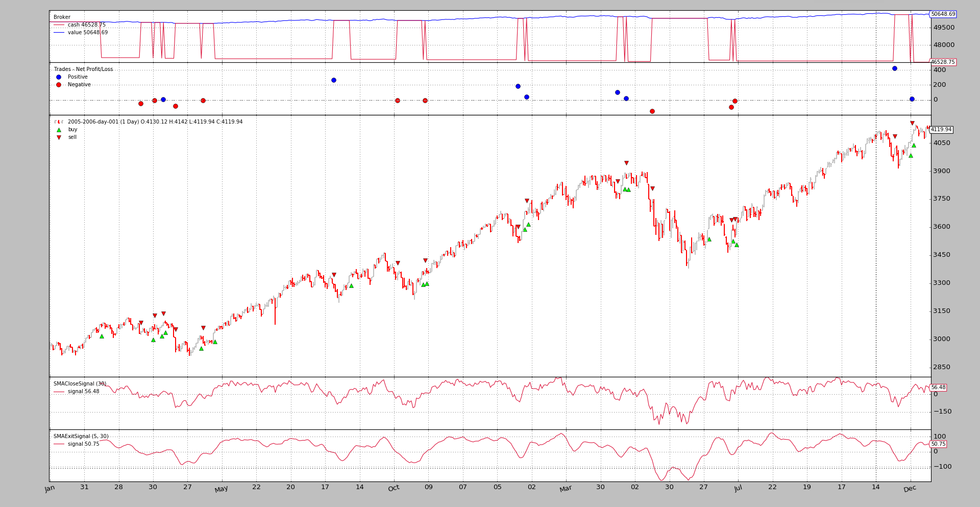Click the red cash line legend sample
The height and width of the screenshot is (507, 980).
tap(59, 25)
